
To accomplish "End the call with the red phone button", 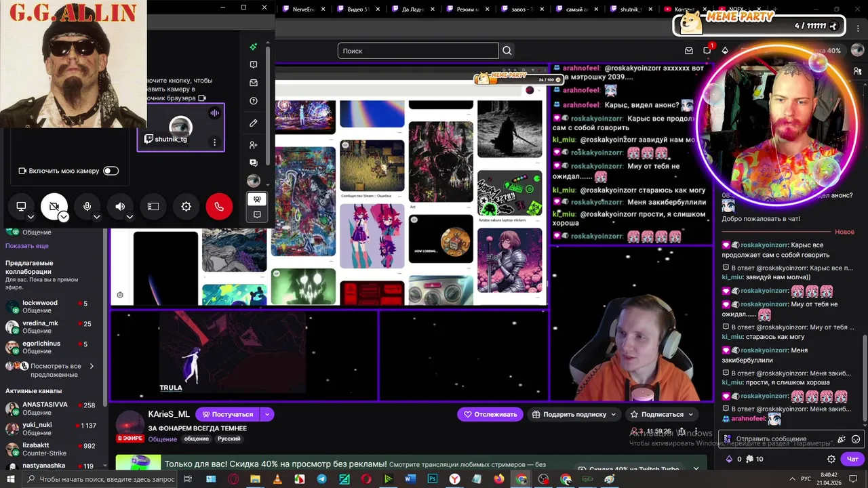I will 219,206.
